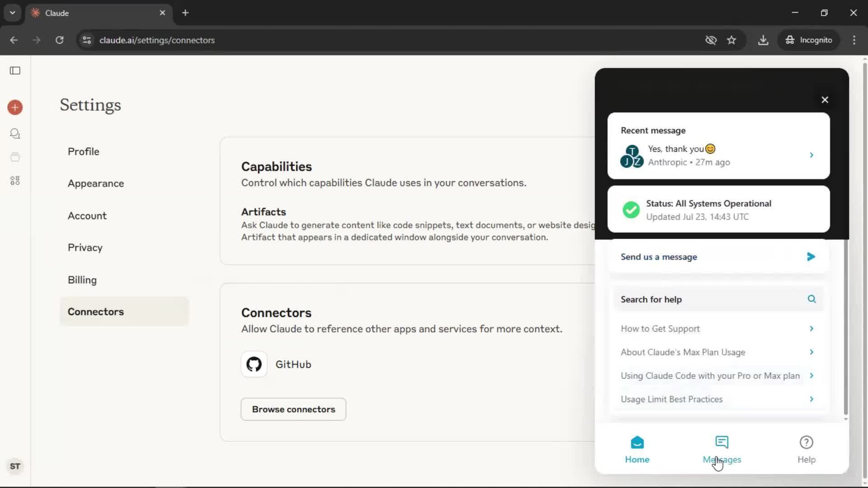Screen dimensions: 868x488
Task: Click the Browse connectors button
Action: click(x=293, y=409)
